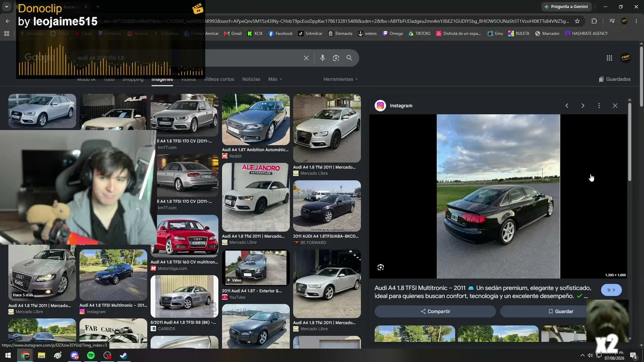Screen dimensions: 644x362
Task: Open the SrAmilcar TikTok bookmark
Action: (310, 34)
